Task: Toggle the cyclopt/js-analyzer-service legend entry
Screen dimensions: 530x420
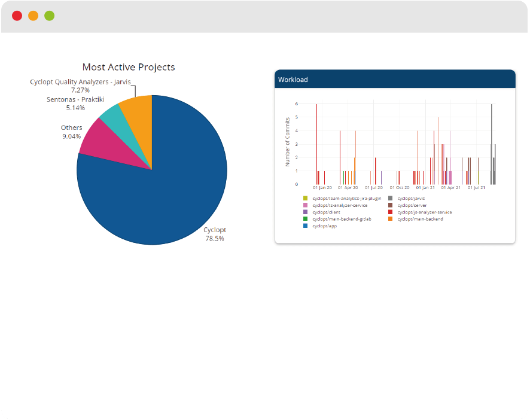Action: pos(420,212)
